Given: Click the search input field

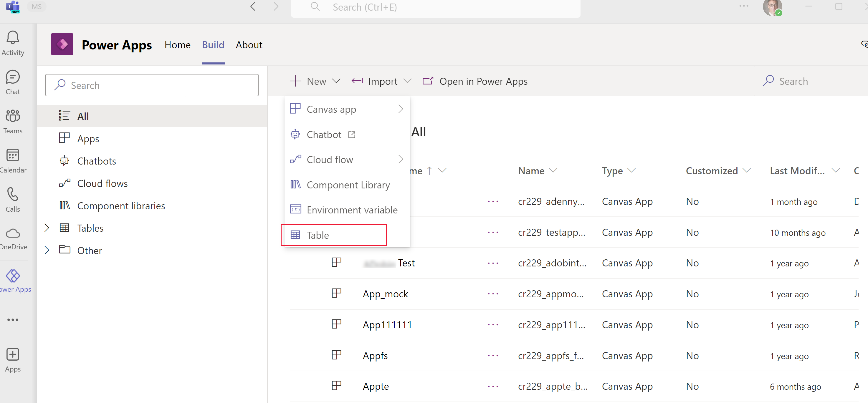Looking at the screenshot, I should pos(152,85).
